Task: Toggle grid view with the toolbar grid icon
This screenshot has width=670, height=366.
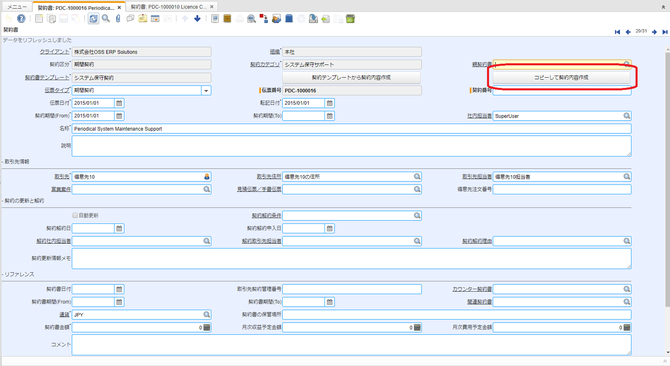Action: [155, 18]
